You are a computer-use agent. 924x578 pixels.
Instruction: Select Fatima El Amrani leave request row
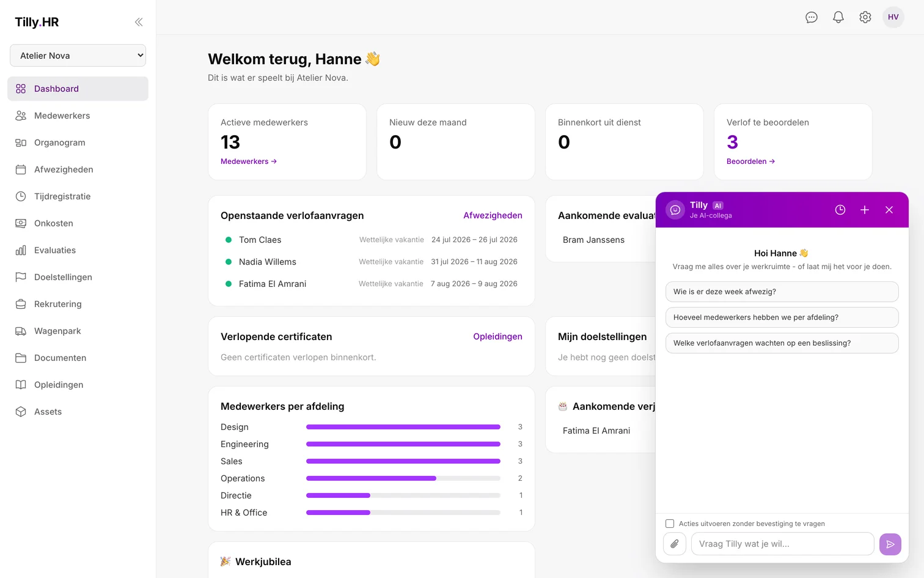point(372,284)
